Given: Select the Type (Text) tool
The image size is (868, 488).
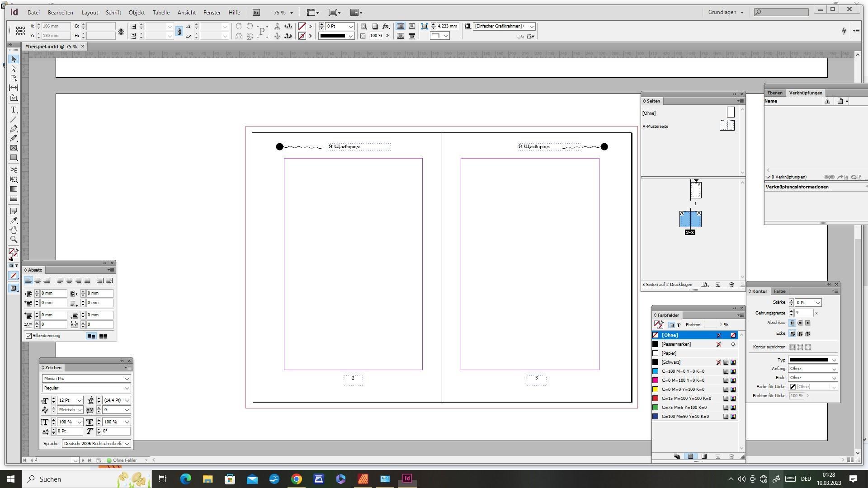Looking at the screenshot, I should pyautogui.click(x=14, y=110).
